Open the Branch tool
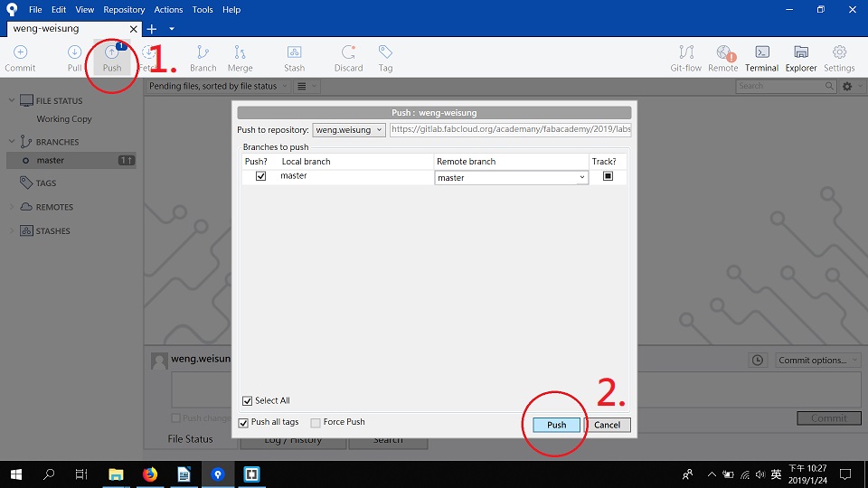Viewport: 868px width, 488px height. tap(203, 58)
